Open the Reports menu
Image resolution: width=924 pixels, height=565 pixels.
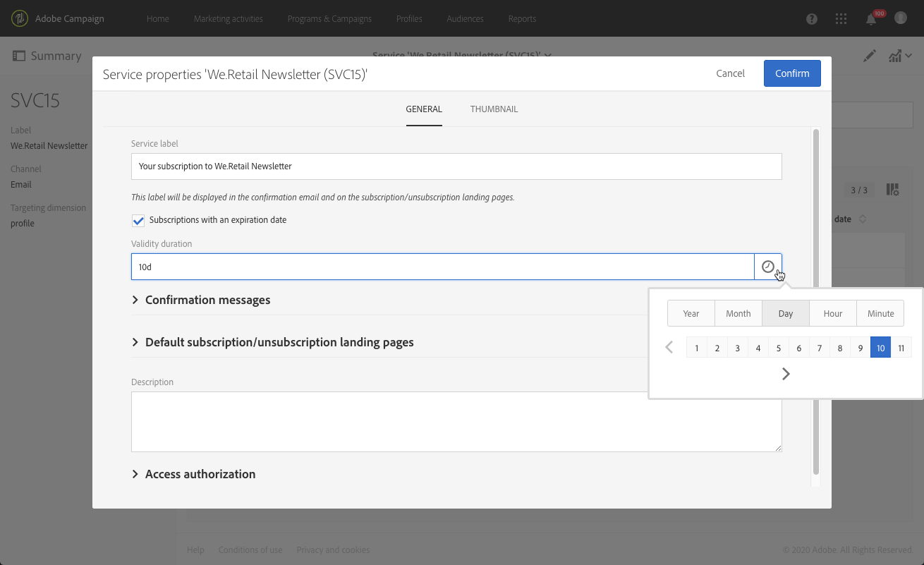point(522,18)
